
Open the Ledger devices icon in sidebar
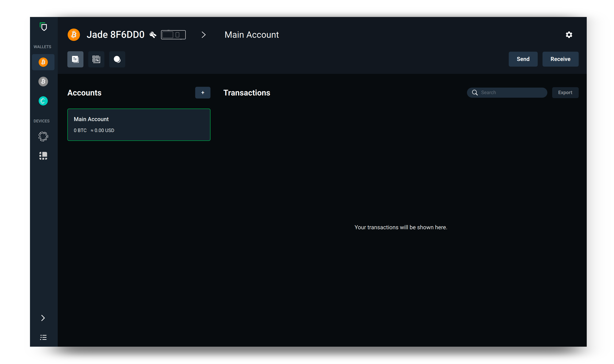43,156
